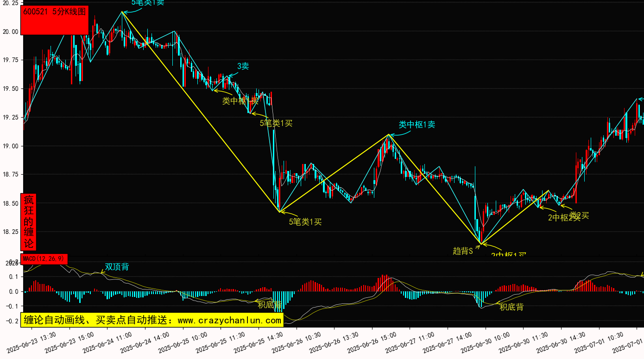Click the cyan 3卖 annotation
The width and height of the screenshot is (644, 359).
(243, 66)
